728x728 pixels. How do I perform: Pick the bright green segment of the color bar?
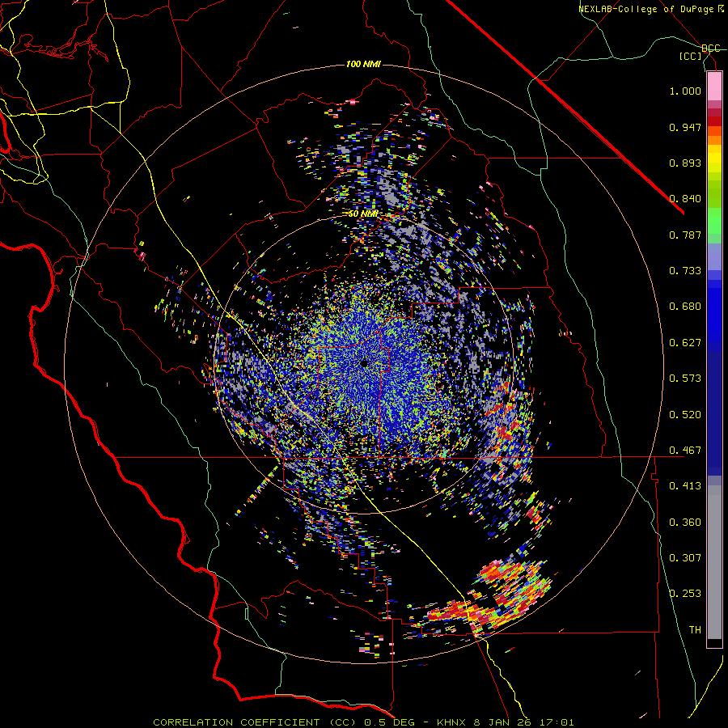[x=714, y=221]
